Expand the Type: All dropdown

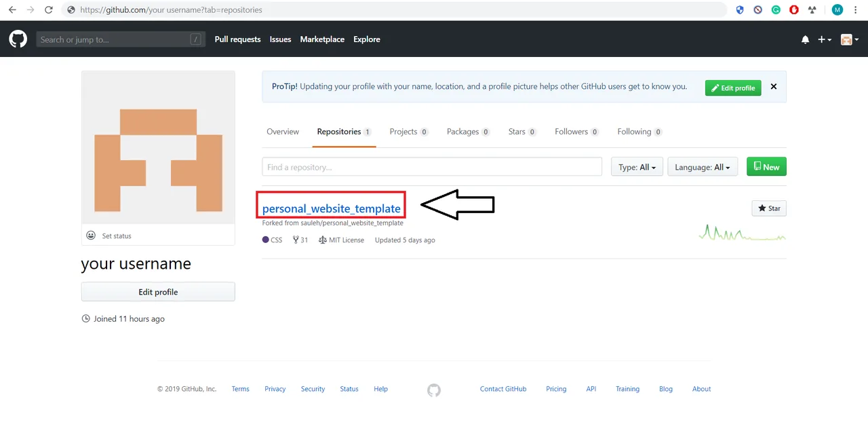pyautogui.click(x=637, y=167)
